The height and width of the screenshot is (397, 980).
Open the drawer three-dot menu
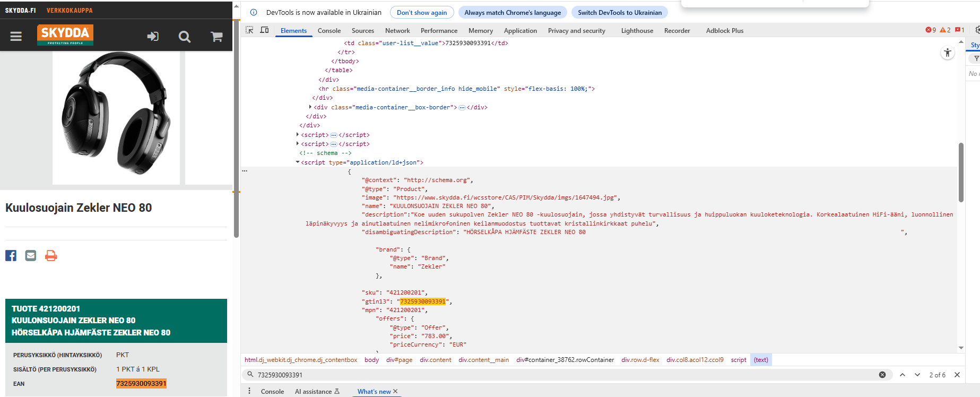pyautogui.click(x=249, y=391)
